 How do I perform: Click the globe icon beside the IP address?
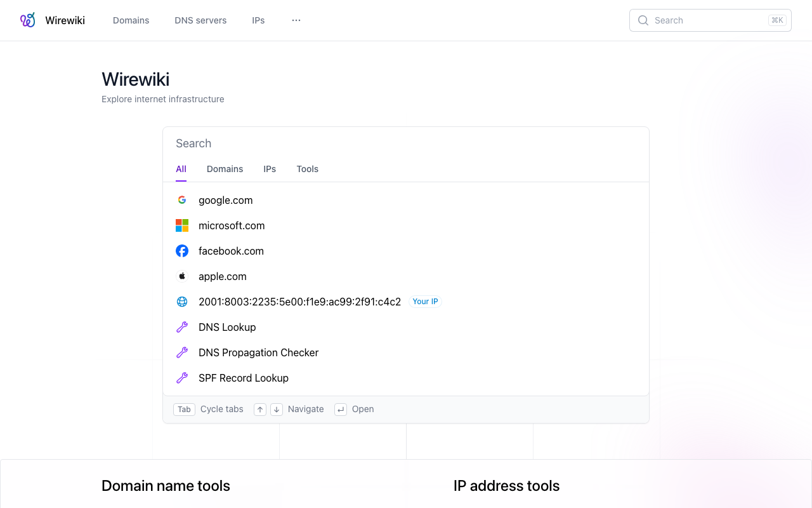[x=182, y=302]
